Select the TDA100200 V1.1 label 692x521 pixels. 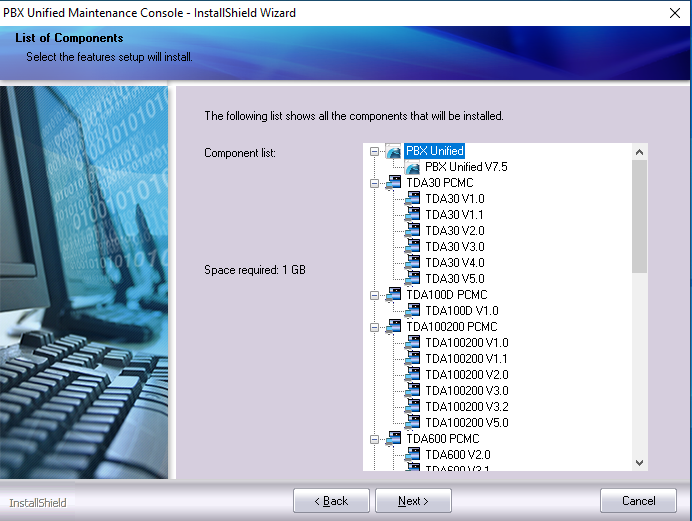(466, 359)
